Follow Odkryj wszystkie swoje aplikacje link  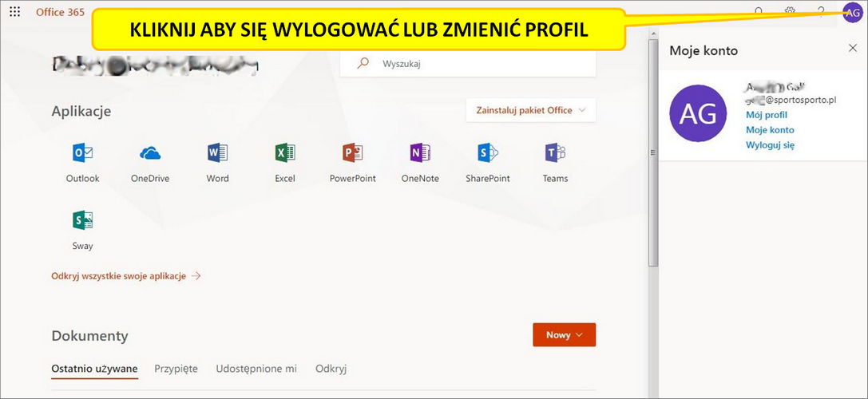(x=125, y=275)
